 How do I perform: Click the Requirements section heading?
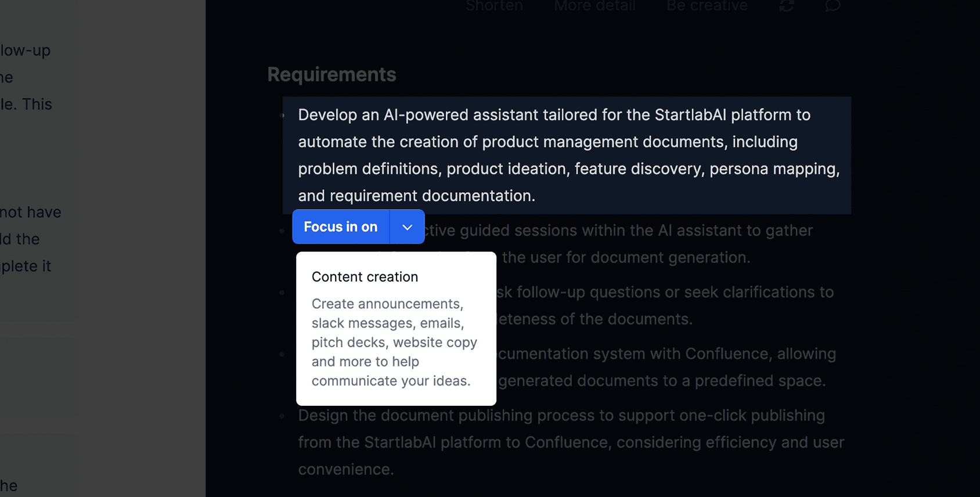[x=332, y=74]
